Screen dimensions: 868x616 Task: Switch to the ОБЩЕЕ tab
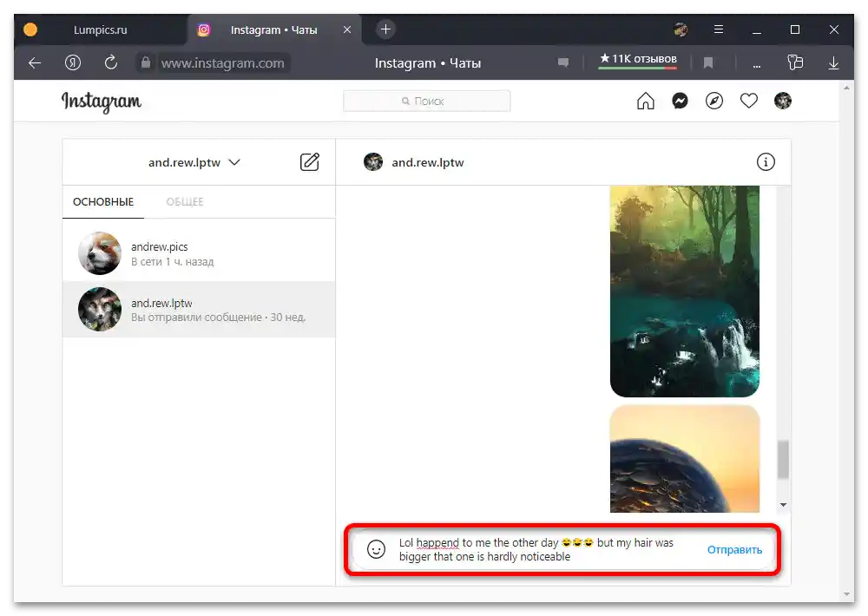pyautogui.click(x=185, y=202)
